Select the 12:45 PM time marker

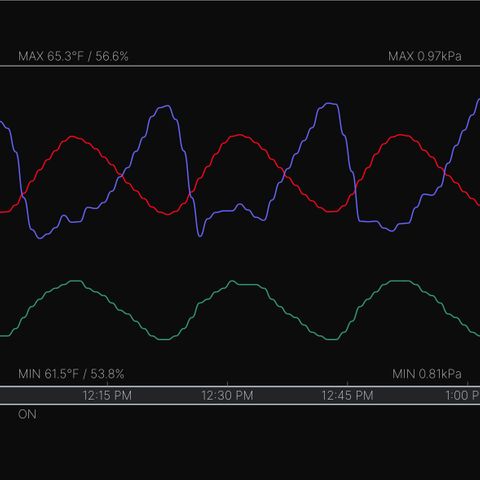click(x=347, y=396)
